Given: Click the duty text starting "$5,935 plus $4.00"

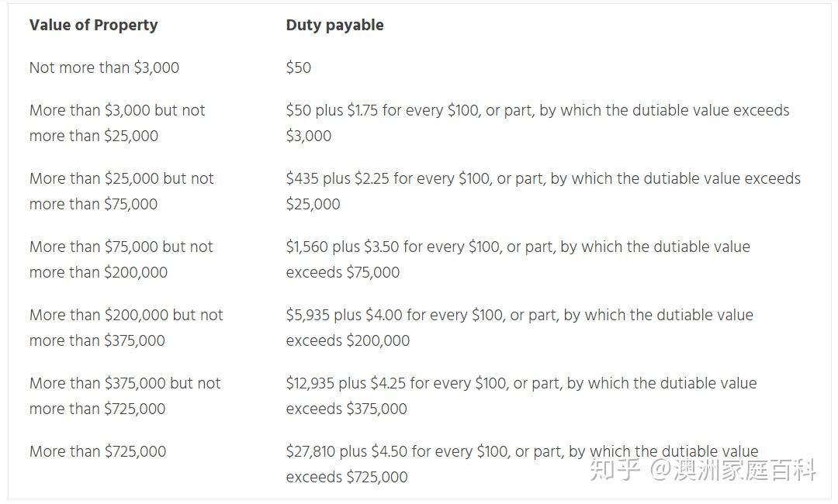Looking at the screenshot, I should [519, 315].
